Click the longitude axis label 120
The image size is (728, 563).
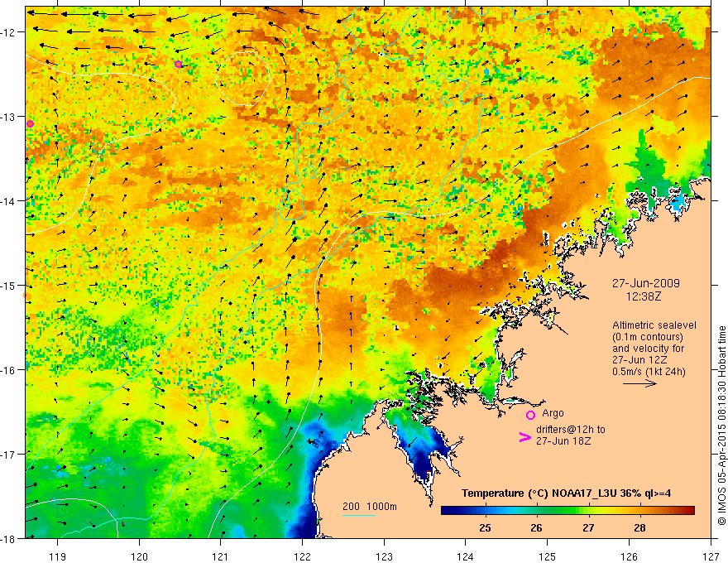tap(139, 556)
